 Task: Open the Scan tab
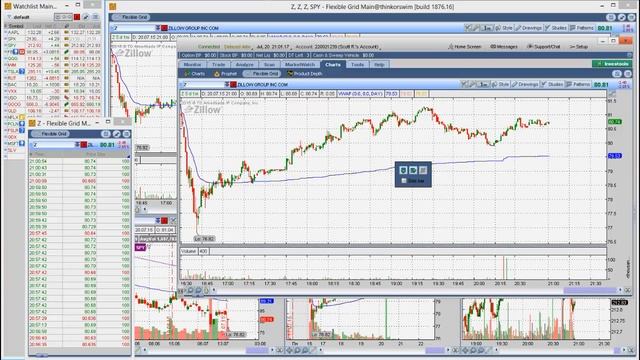(269, 64)
